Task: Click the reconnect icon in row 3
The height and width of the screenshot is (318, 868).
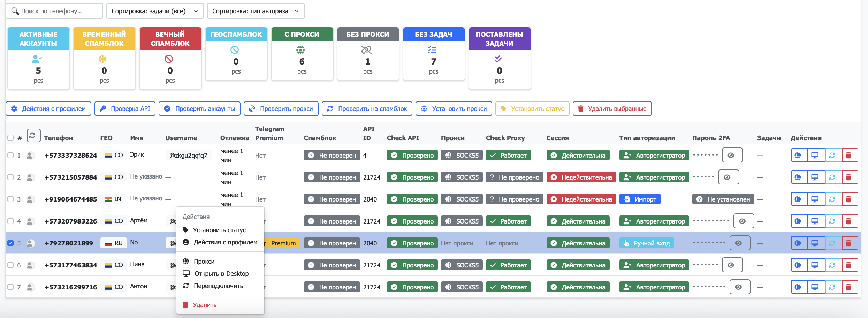Action: point(832,199)
